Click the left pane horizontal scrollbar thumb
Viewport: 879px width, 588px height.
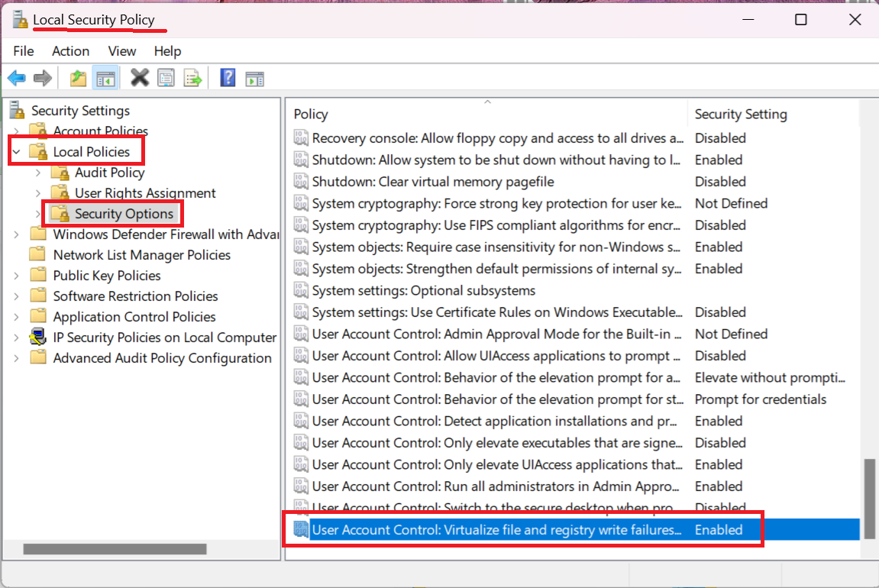pyautogui.click(x=115, y=549)
